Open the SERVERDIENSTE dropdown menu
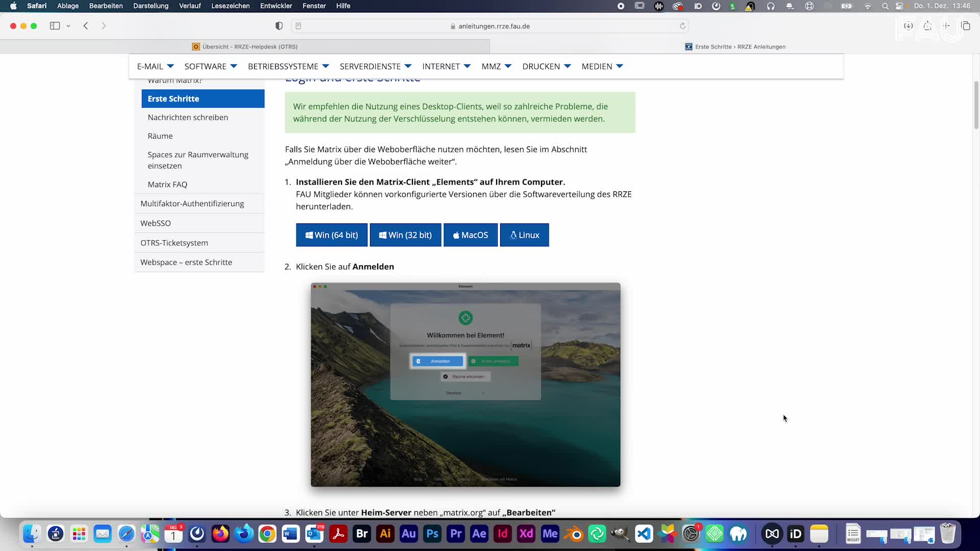The image size is (980, 551). 375,66
